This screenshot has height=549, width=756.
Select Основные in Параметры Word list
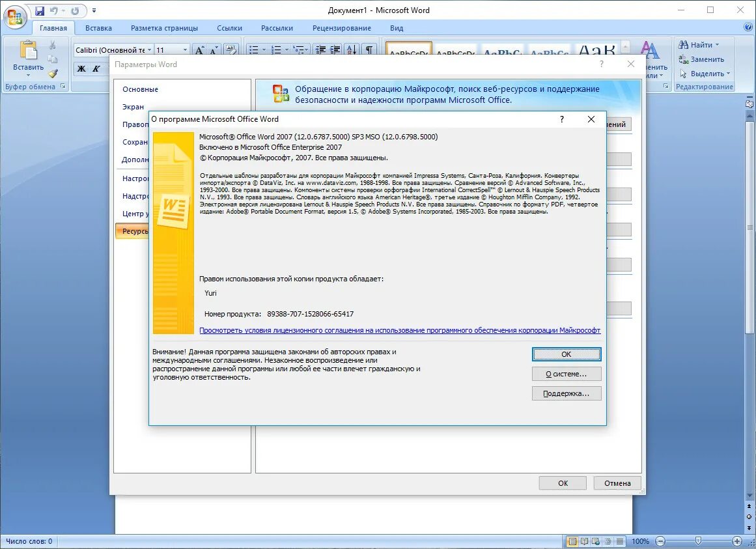tap(140, 89)
